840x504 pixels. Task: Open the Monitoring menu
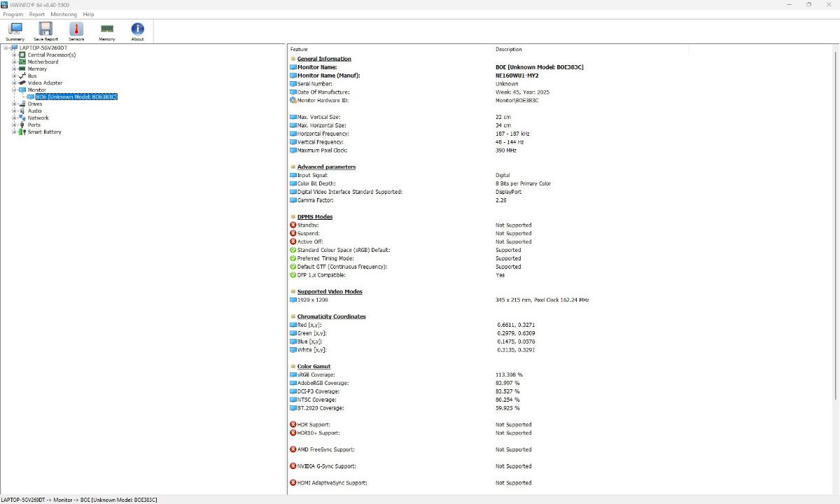(64, 14)
